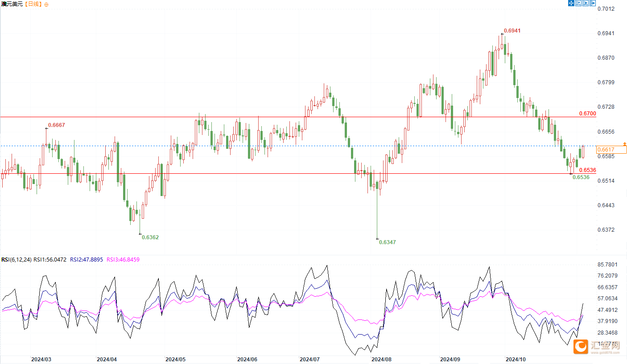Screen dimensions: 627x364
Task: Click the 0.6347 low price annotation
Action: [x=387, y=242]
